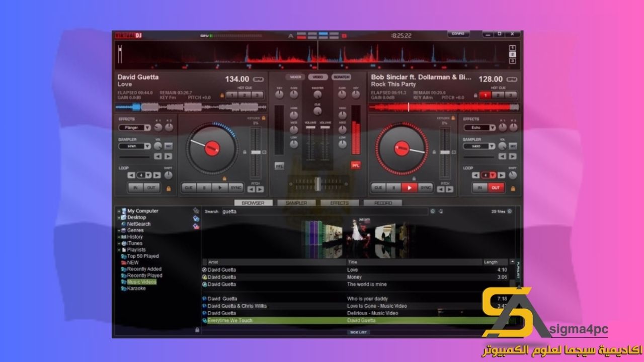Select waveform zoom level 3

513,61
